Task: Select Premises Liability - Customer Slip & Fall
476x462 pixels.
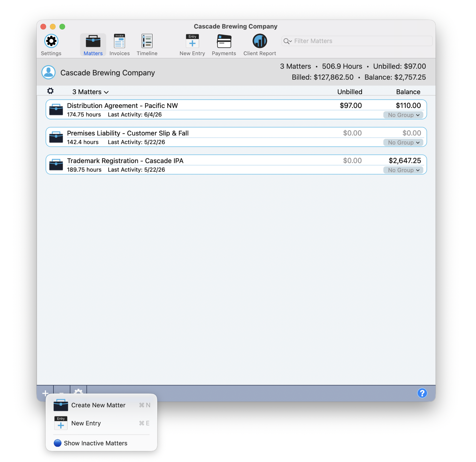Action: tap(236, 137)
